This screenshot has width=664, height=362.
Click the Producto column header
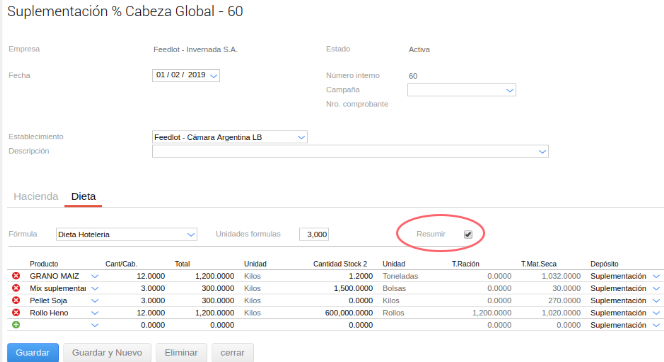tap(44, 264)
